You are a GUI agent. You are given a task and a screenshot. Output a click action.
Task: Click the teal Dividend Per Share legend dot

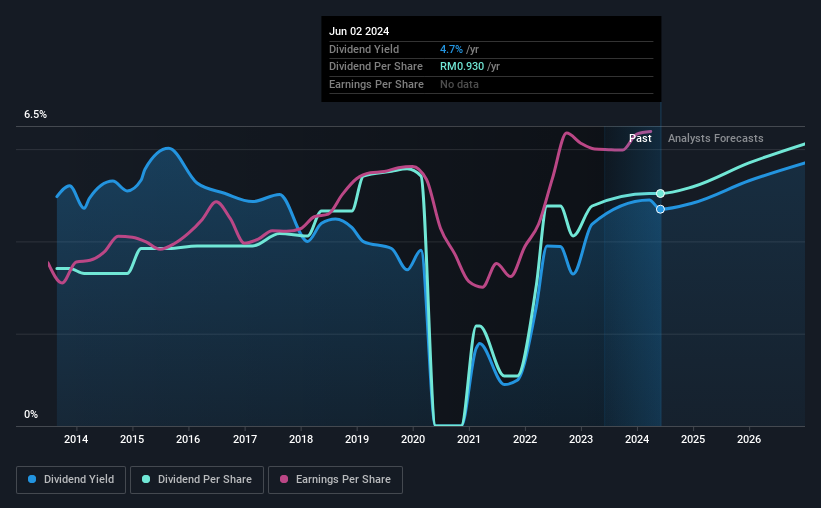146,479
